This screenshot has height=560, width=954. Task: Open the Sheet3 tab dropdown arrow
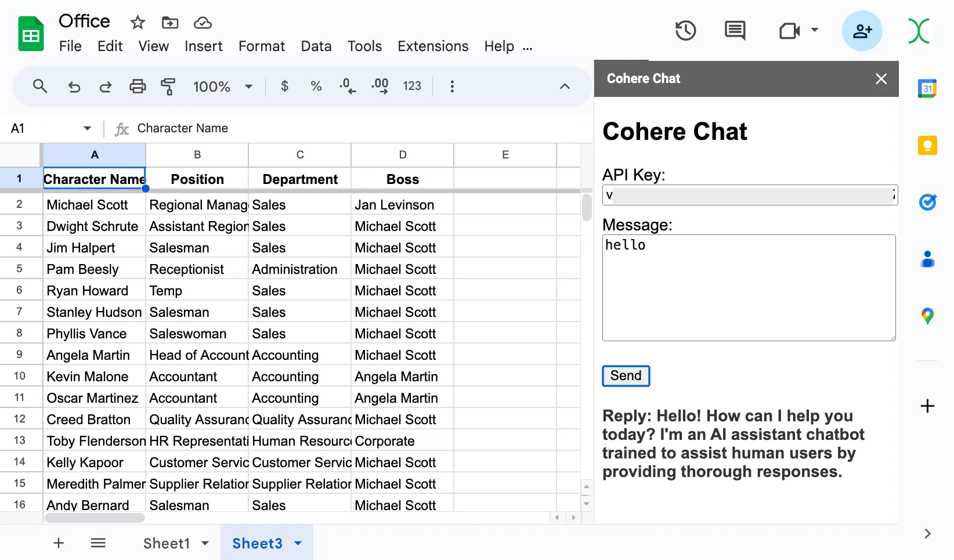pyautogui.click(x=298, y=543)
